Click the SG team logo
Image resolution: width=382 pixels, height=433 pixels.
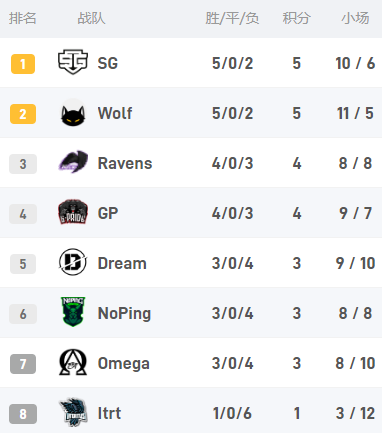click(73, 62)
